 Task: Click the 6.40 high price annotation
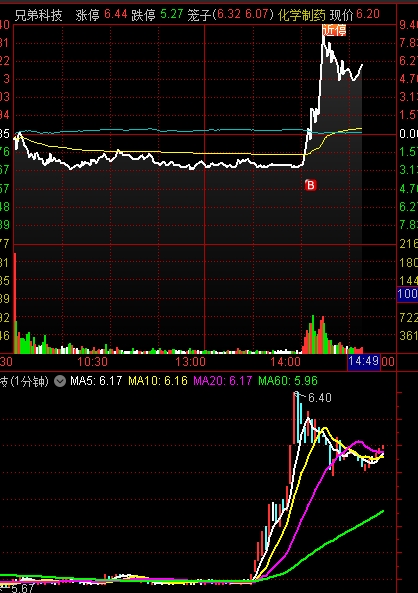320,398
